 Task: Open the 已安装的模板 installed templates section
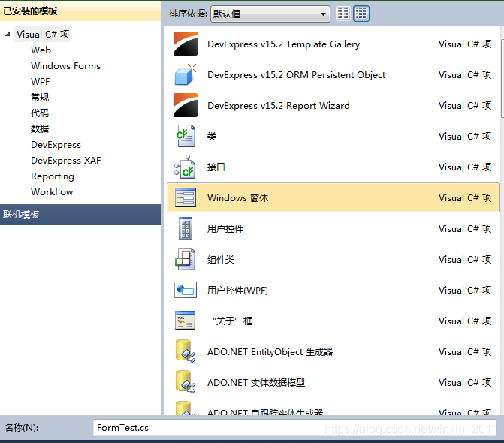coord(80,11)
